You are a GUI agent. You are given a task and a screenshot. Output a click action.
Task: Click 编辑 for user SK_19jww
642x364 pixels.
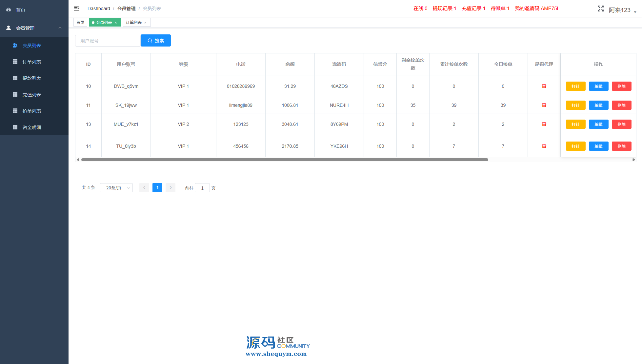click(598, 105)
